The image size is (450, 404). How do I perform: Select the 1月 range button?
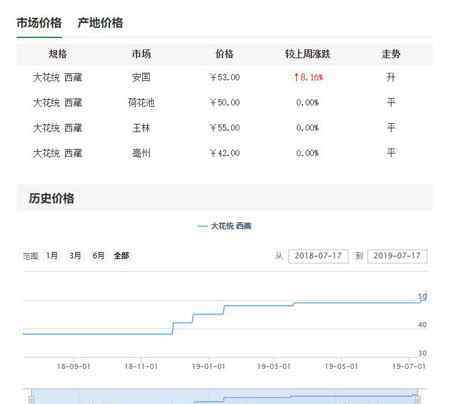click(52, 256)
